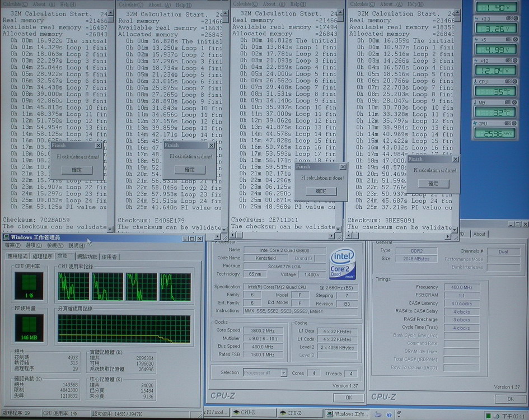The image size is (529, 420).
Task: Close the CPU temperature gadget
Action: pyautogui.click(x=515, y=81)
